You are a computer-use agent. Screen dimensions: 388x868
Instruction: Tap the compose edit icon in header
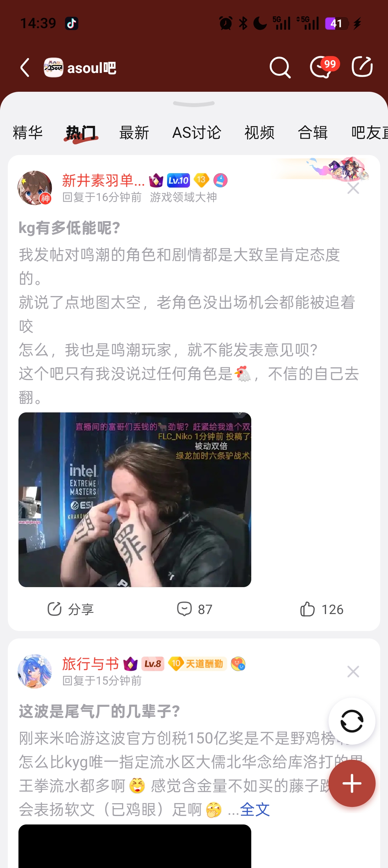tap(362, 67)
